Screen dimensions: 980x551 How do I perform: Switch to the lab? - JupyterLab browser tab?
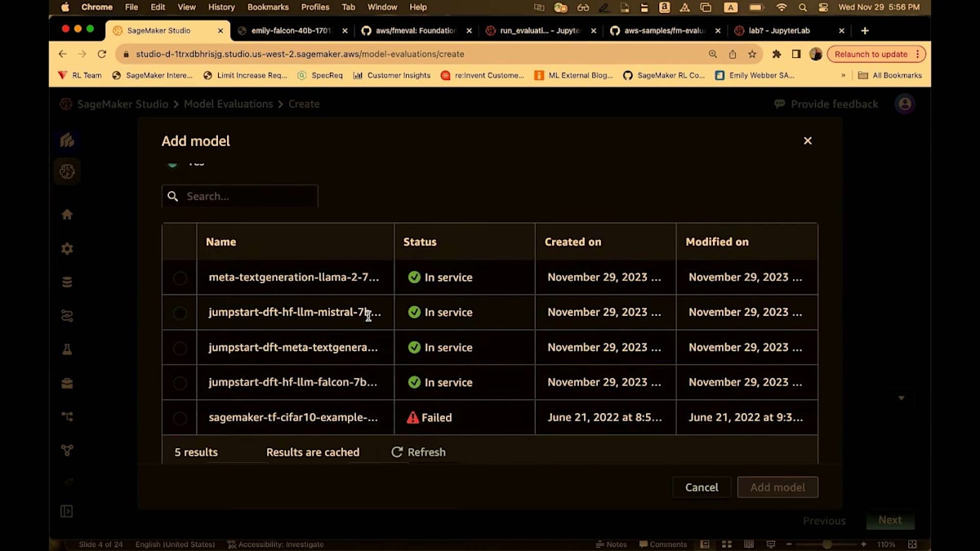pyautogui.click(x=789, y=30)
